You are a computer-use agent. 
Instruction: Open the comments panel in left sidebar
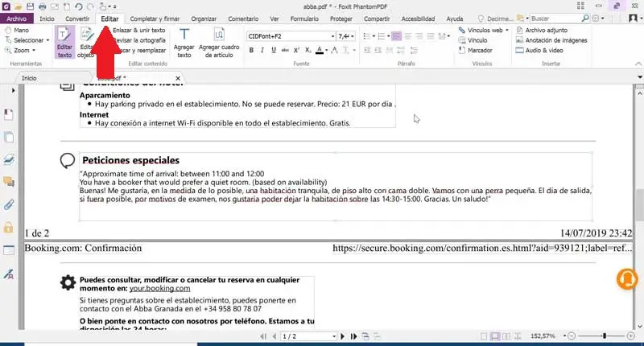(x=9, y=181)
